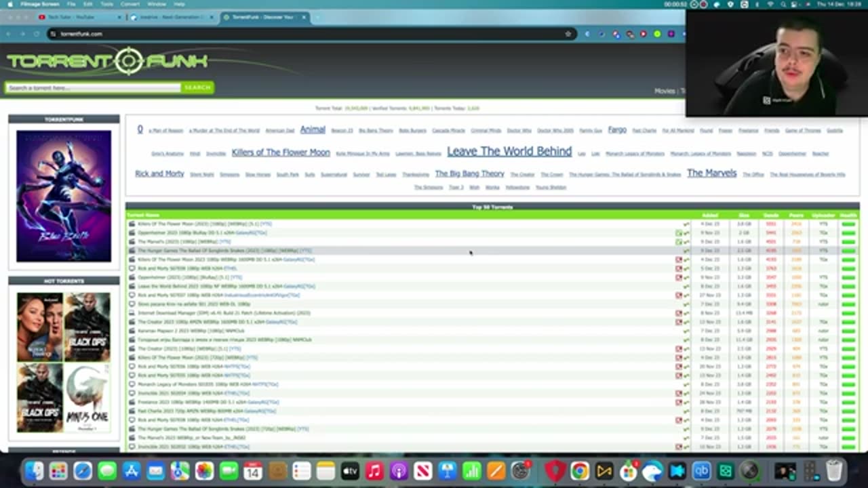
Task: Open Fast Charlie 2023 720p torrent
Action: coord(207,411)
